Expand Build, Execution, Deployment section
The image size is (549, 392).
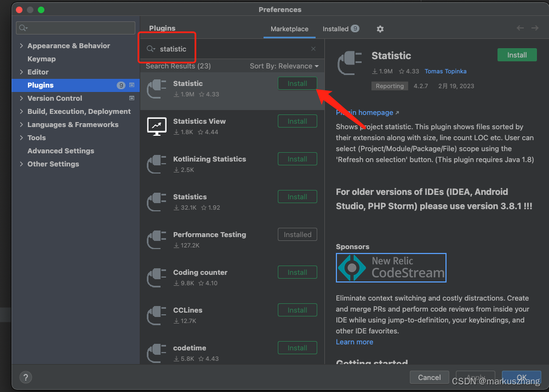(x=21, y=112)
